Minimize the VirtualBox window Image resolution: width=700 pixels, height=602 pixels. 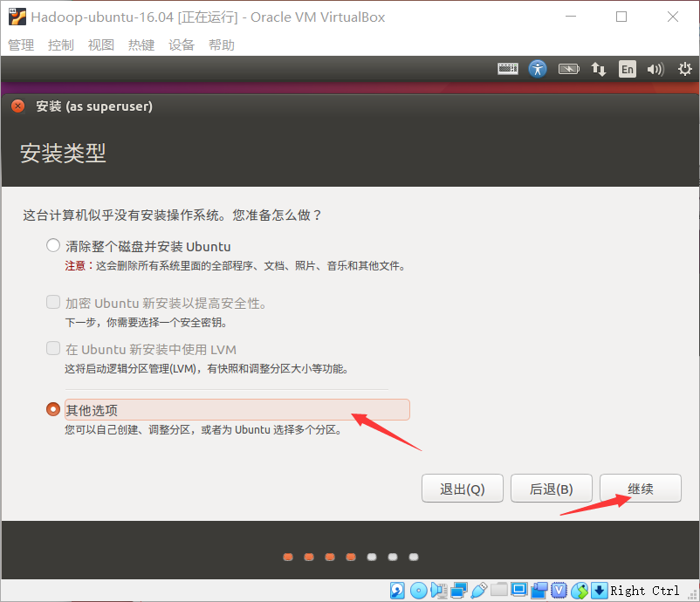pos(571,17)
